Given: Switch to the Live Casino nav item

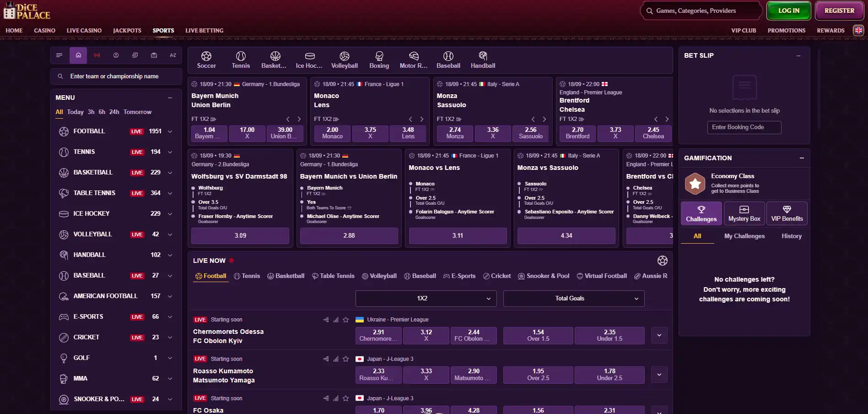Looking at the screenshot, I should point(84,31).
